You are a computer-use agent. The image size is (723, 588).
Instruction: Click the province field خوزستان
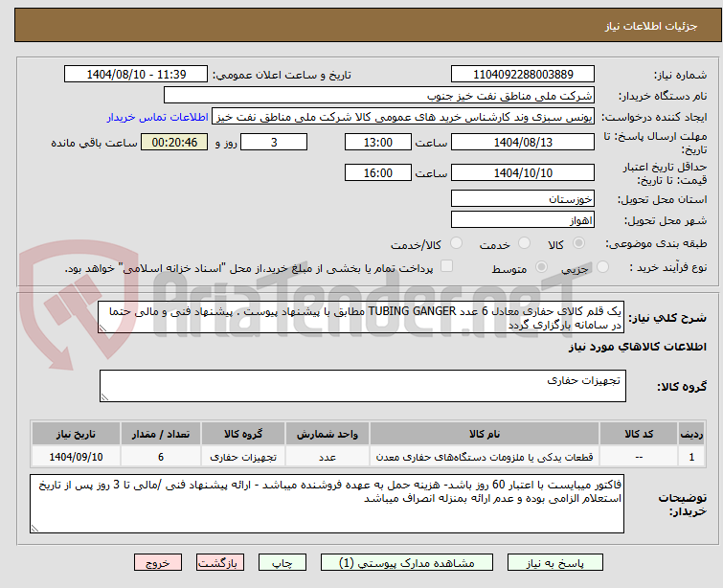[523, 199]
